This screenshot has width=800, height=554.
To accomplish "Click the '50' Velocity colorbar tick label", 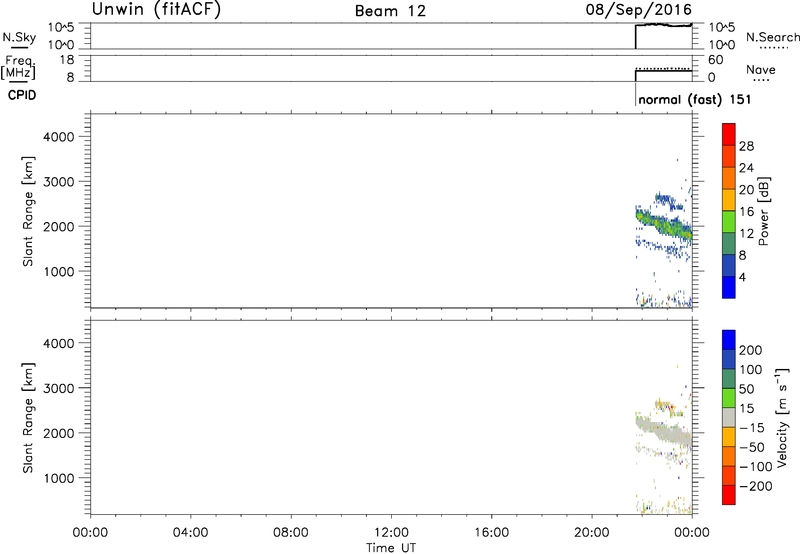I will (x=746, y=389).
